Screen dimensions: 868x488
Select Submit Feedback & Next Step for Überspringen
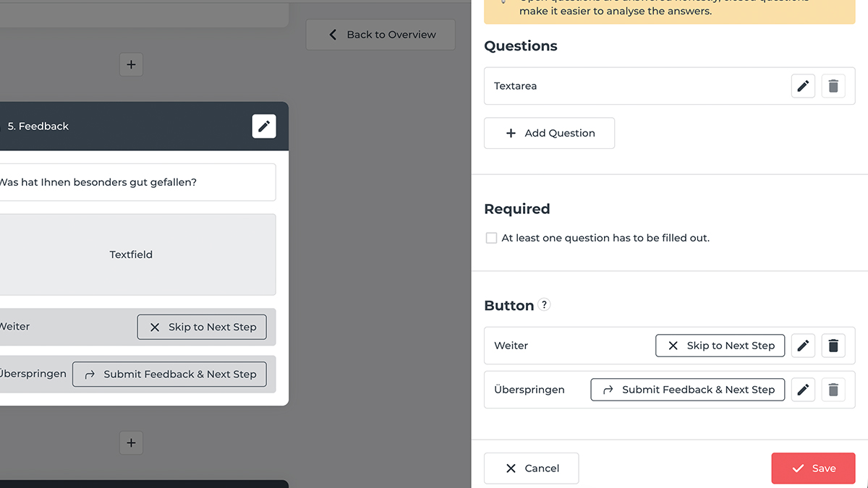pyautogui.click(x=687, y=389)
